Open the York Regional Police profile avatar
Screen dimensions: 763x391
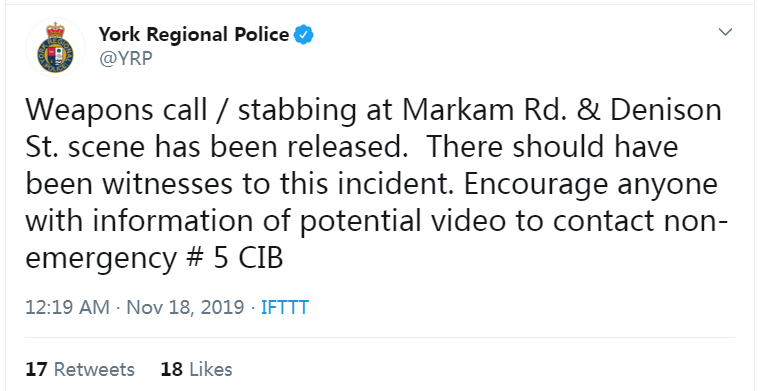(55, 47)
